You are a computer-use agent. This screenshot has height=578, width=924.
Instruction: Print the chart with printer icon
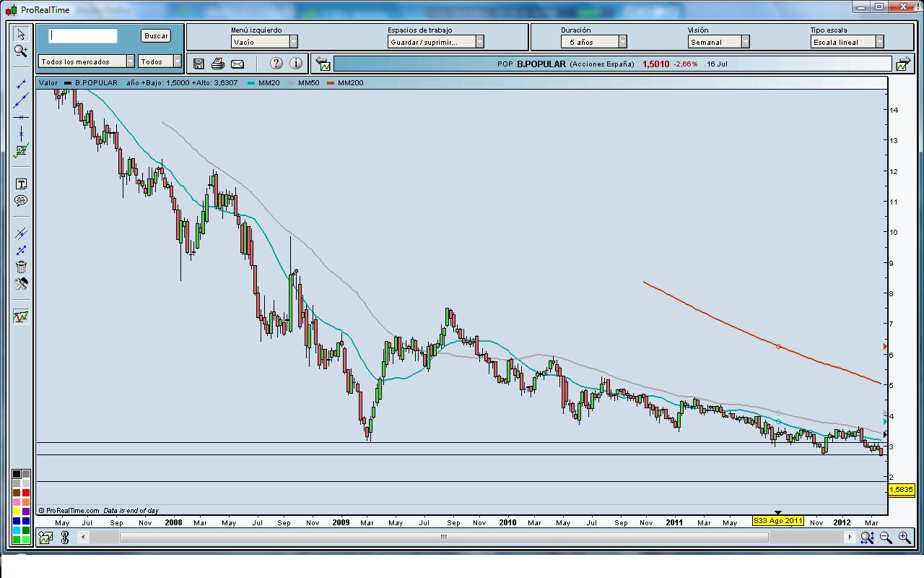click(x=217, y=64)
